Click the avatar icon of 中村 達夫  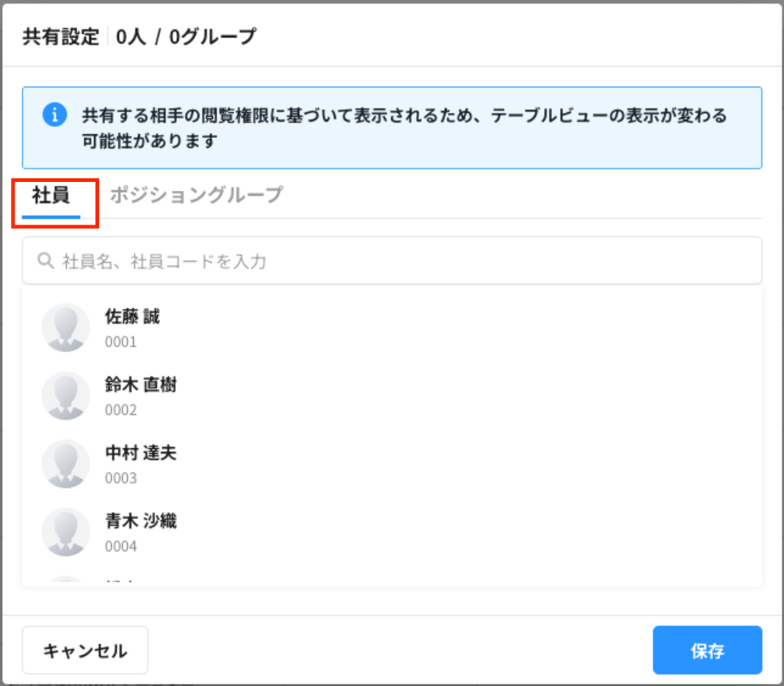pos(65,464)
